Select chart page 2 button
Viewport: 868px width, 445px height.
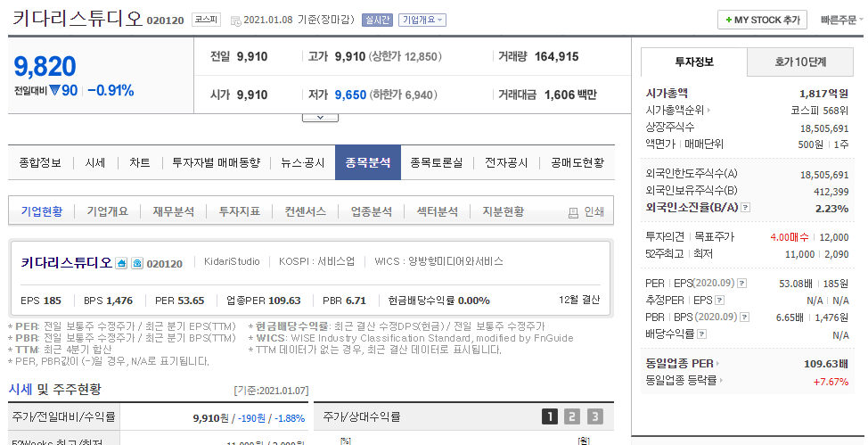tap(572, 416)
